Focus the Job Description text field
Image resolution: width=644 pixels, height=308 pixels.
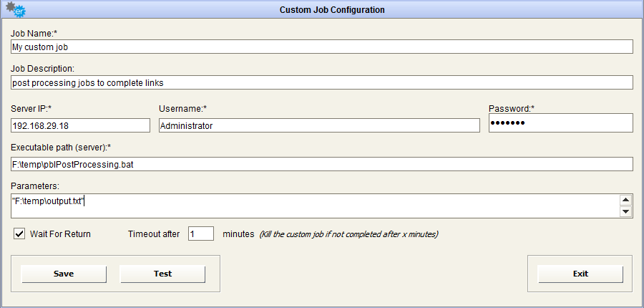click(x=322, y=82)
